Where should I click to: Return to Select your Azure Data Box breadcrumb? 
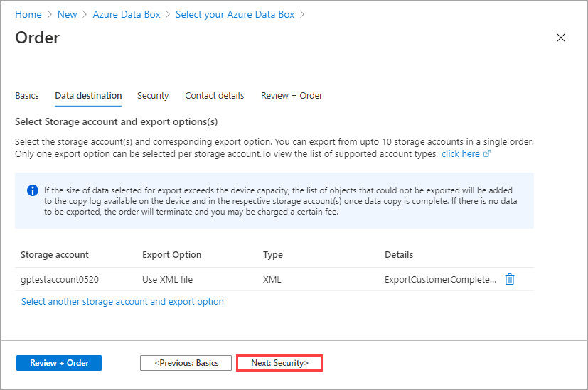click(235, 14)
